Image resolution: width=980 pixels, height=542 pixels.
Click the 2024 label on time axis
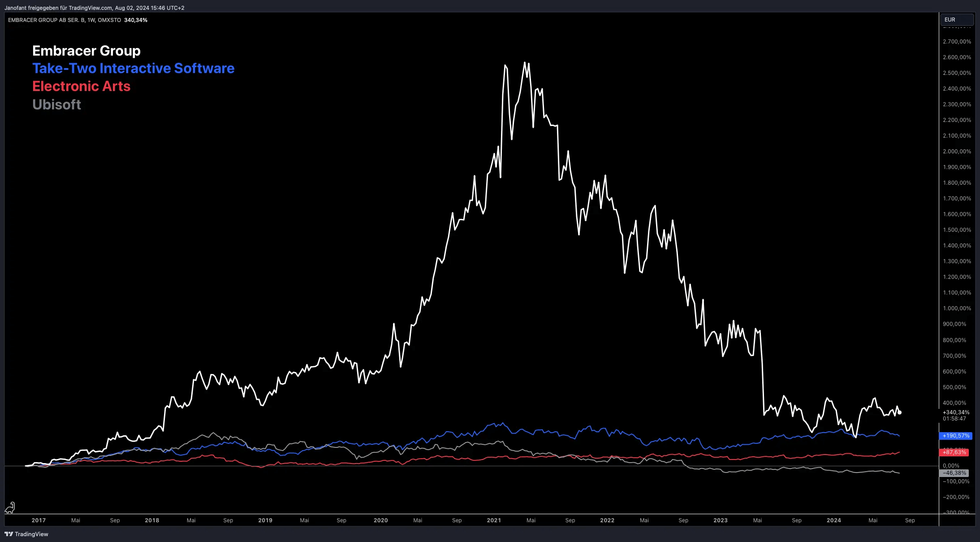point(834,520)
